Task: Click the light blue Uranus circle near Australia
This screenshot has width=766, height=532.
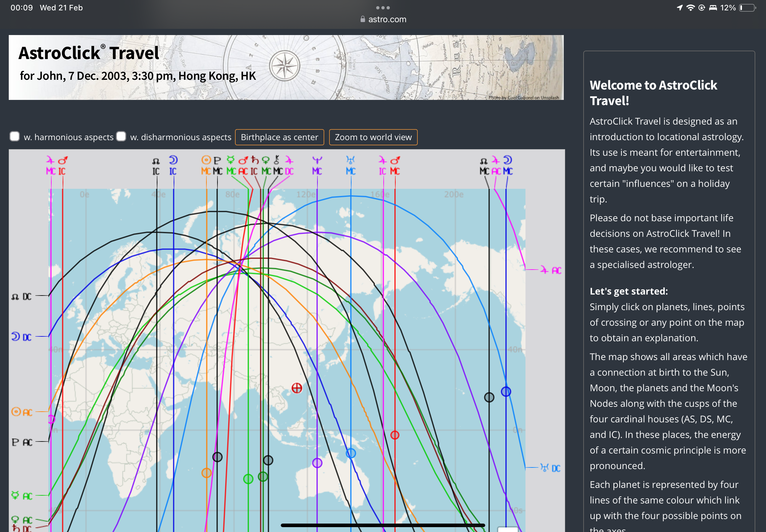Action: [x=351, y=453]
